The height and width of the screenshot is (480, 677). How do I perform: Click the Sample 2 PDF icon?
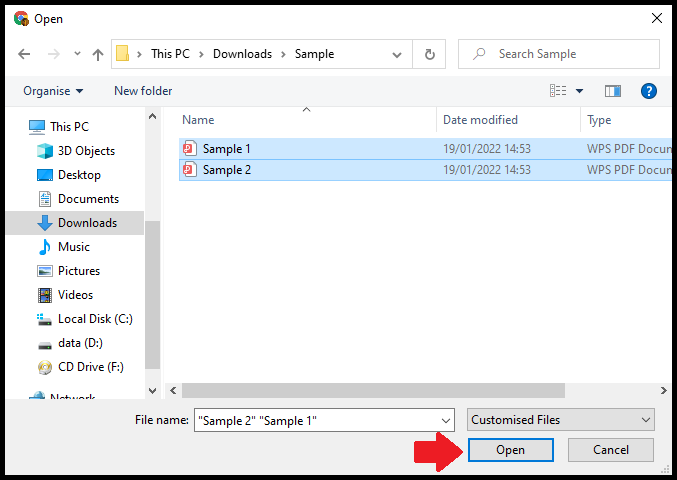[x=190, y=169]
